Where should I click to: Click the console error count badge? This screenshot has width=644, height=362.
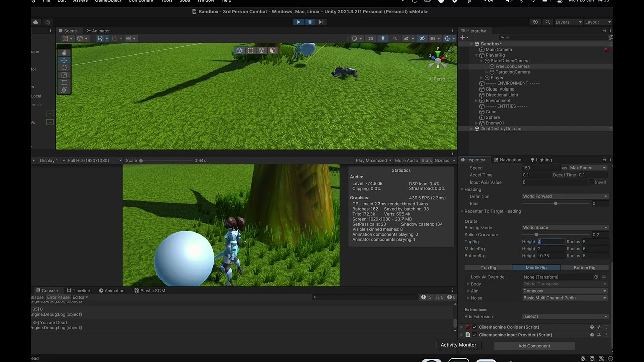451,297
